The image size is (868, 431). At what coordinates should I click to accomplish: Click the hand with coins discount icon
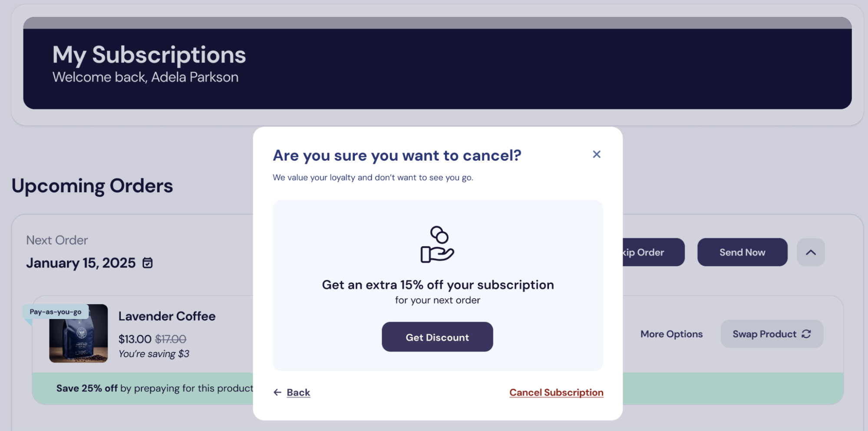(x=437, y=244)
